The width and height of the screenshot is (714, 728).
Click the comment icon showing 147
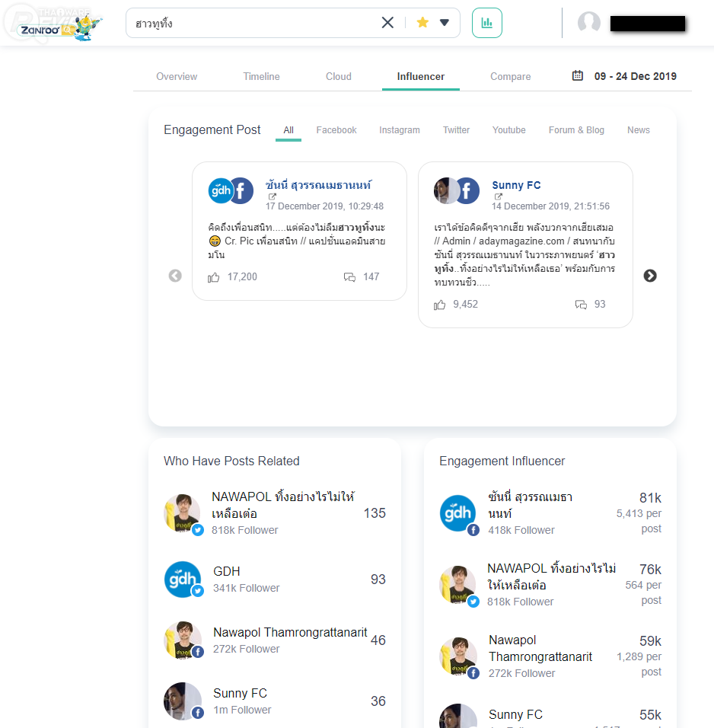pyautogui.click(x=349, y=277)
